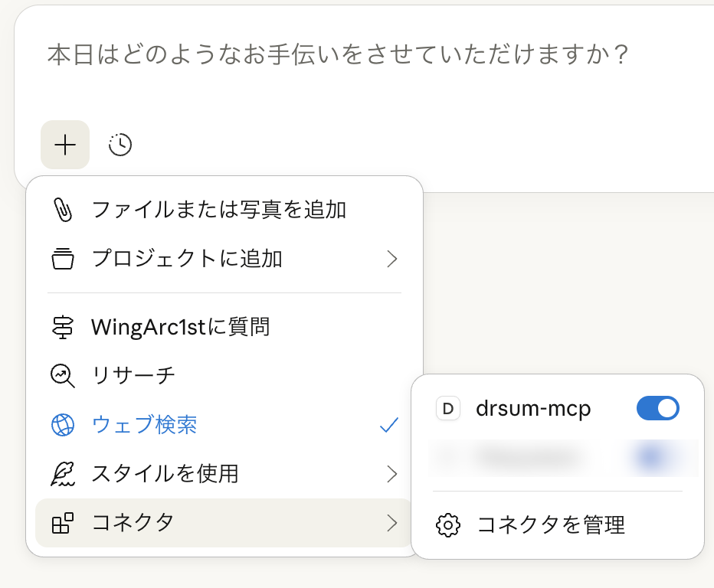The image size is (714, 588).
Task: Expand the プロジェクトに追加 submenu arrow
Action: point(392,259)
